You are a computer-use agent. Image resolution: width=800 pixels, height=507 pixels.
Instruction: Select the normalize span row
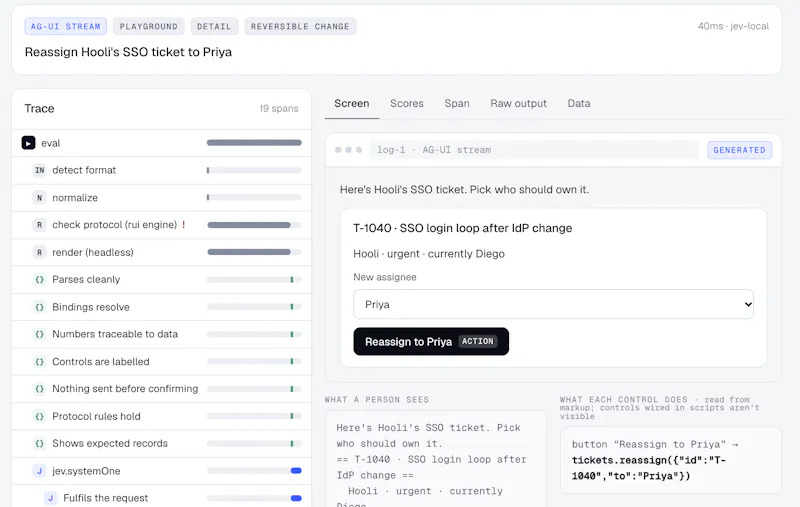pyautogui.click(x=162, y=197)
